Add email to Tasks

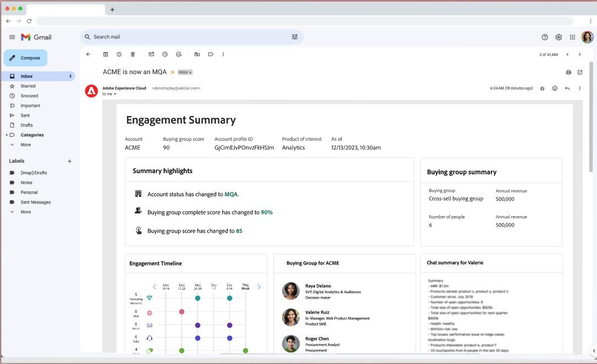pyautogui.click(x=179, y=54)
